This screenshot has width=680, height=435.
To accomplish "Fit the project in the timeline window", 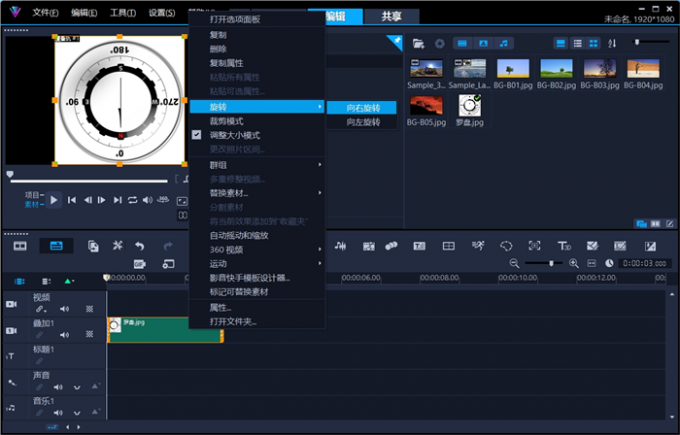I will click(592, 263).
